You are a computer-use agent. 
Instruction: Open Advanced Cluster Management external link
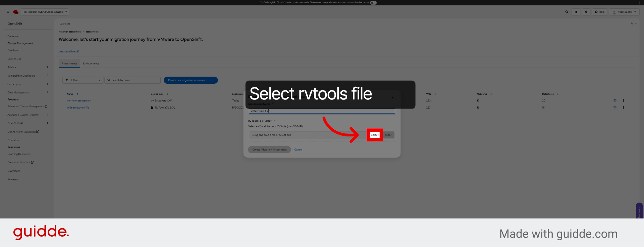click(27, 106)
